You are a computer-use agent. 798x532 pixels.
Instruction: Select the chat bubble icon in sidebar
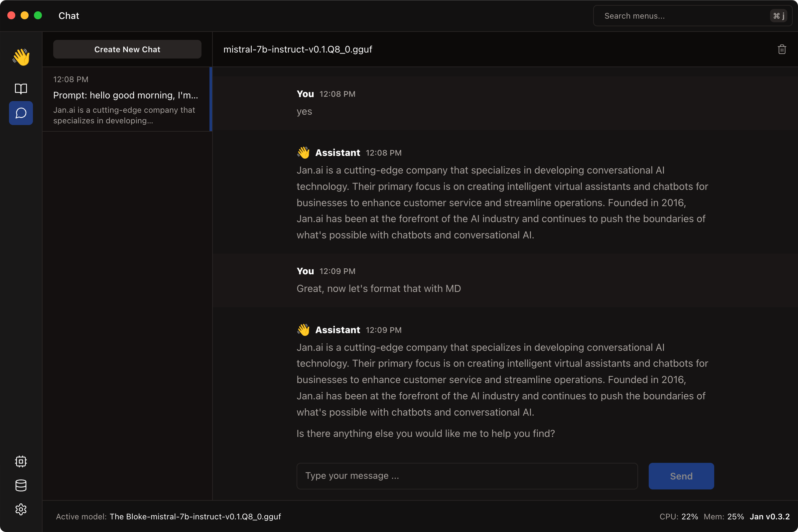tap(21, 113)
